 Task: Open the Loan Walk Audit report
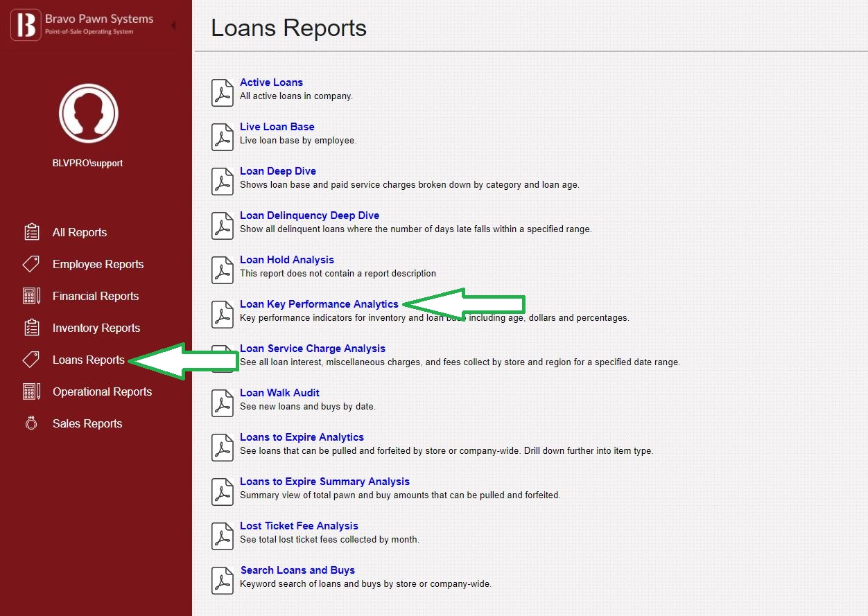[279, 393]
